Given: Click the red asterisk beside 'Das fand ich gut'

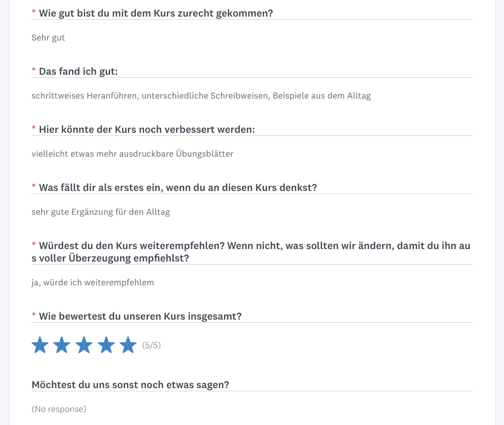Looking at the screenshot, I should (x=34, y=71).
